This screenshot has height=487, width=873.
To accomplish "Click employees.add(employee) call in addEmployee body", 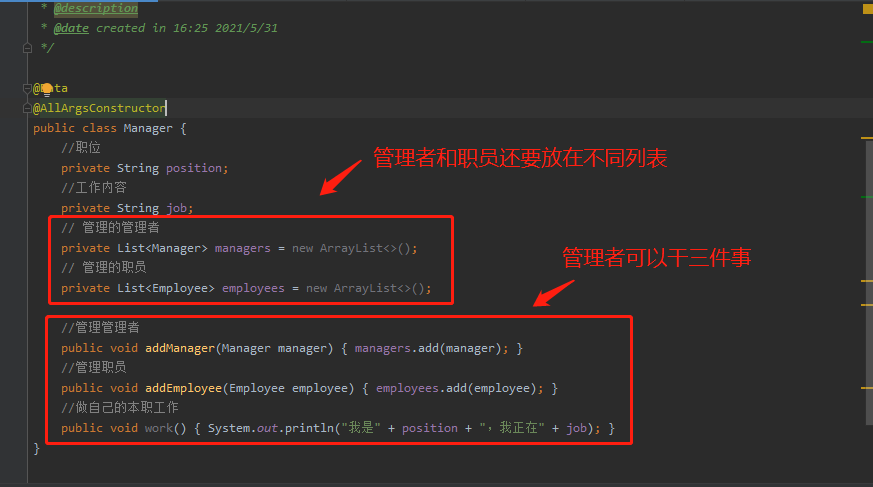I will coord(456,388).
